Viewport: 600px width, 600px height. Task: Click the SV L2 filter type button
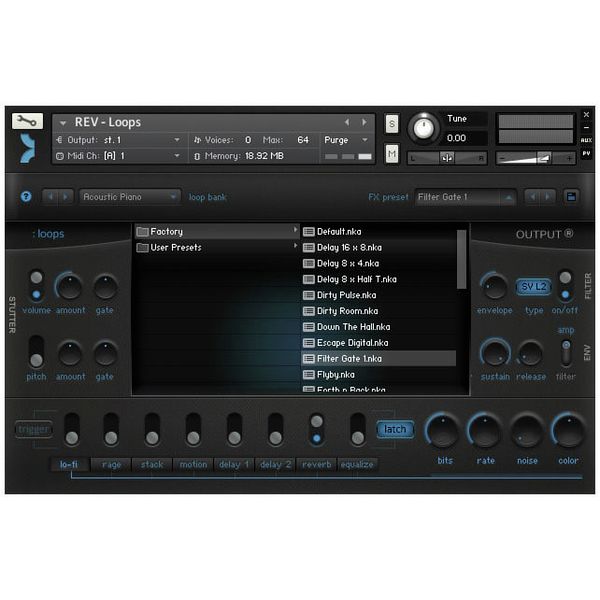533,287
